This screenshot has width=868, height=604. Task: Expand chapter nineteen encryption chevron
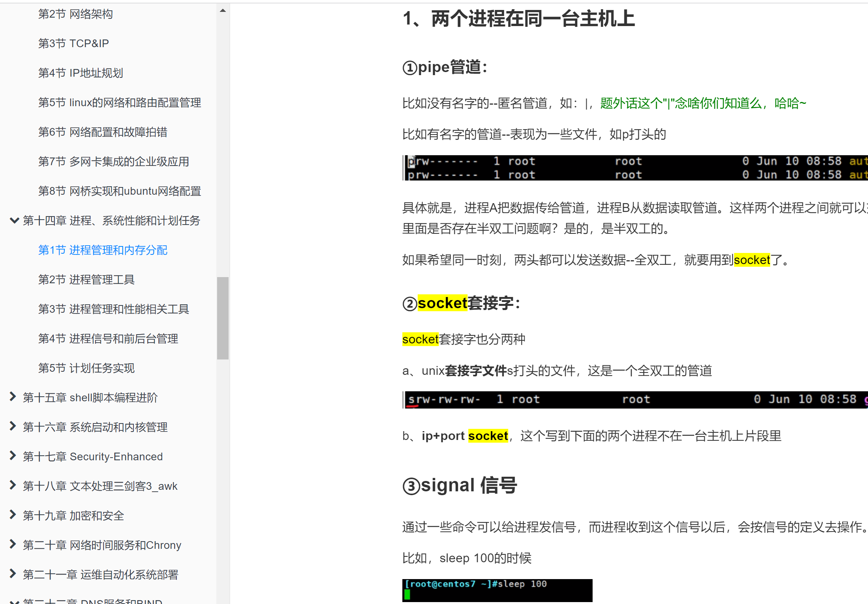coord(13,515)
